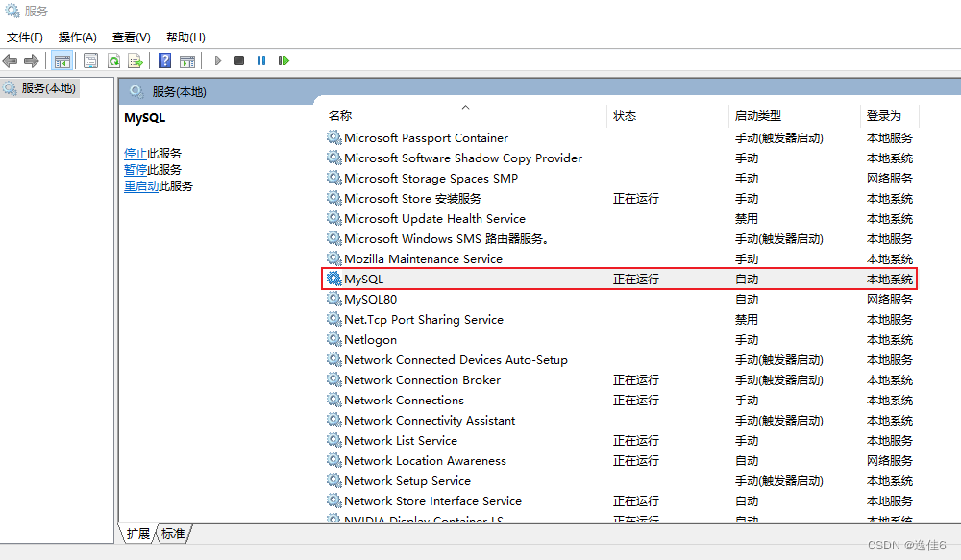
Task: Start the service with the play icon
Action: [x=217, y=61]
